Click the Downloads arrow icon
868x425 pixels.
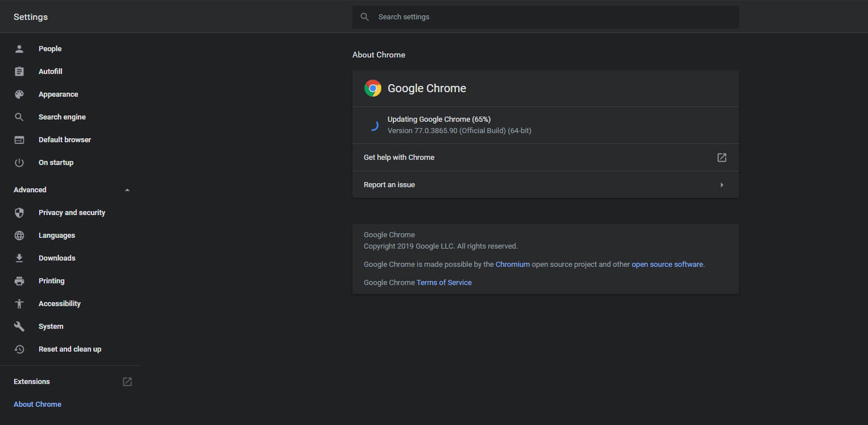point(19,258)
